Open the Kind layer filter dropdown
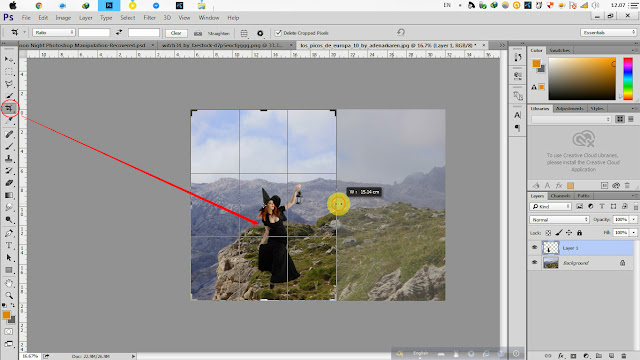The image size is (640, 360). [x=550, y=207]
